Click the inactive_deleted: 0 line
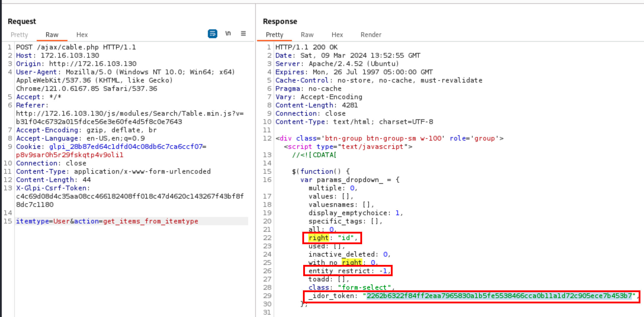 349,254
